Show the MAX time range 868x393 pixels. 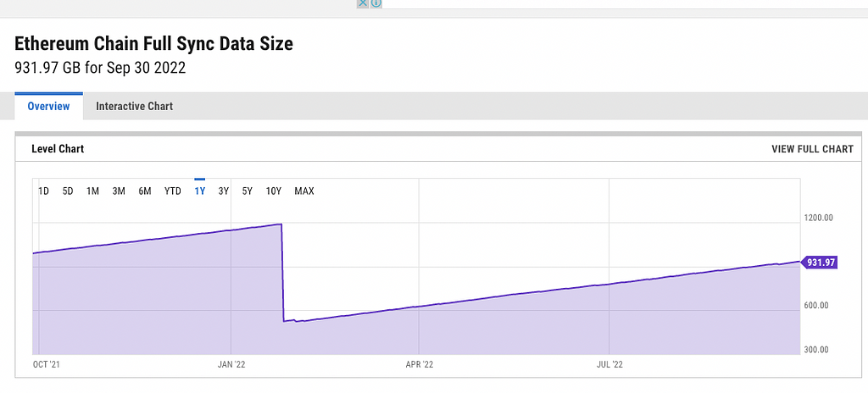pyautogui.click(x=304, y=191)
